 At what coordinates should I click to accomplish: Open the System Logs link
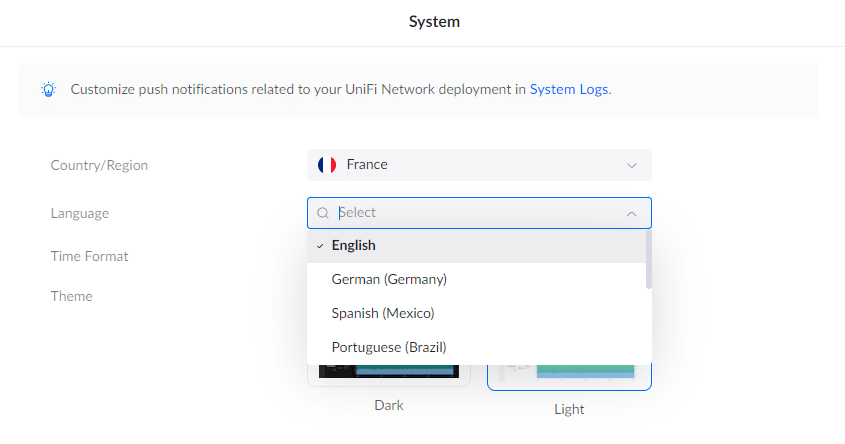click(x=568, y=89)
